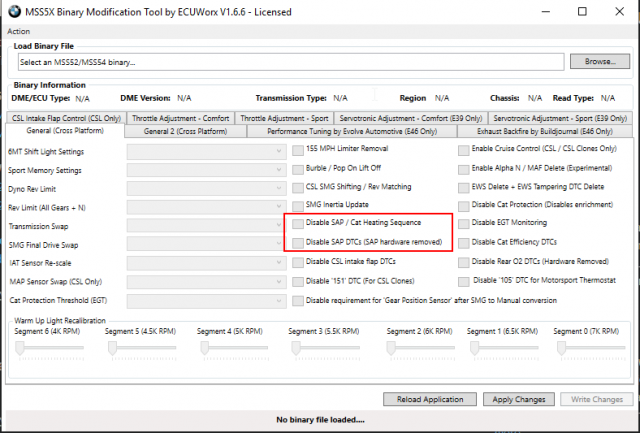Click Segment 5 (4.5K RPM) slider
640x433 pixels.
pos(142,349)
